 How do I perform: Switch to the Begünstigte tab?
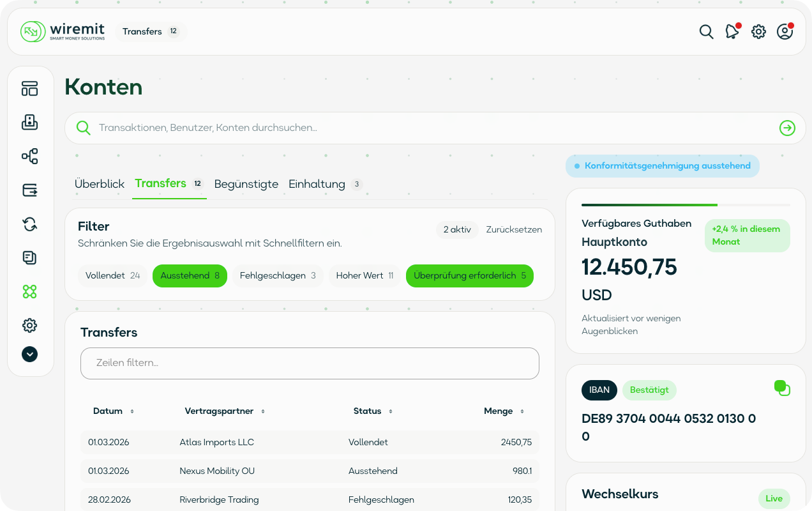[246, 184]
